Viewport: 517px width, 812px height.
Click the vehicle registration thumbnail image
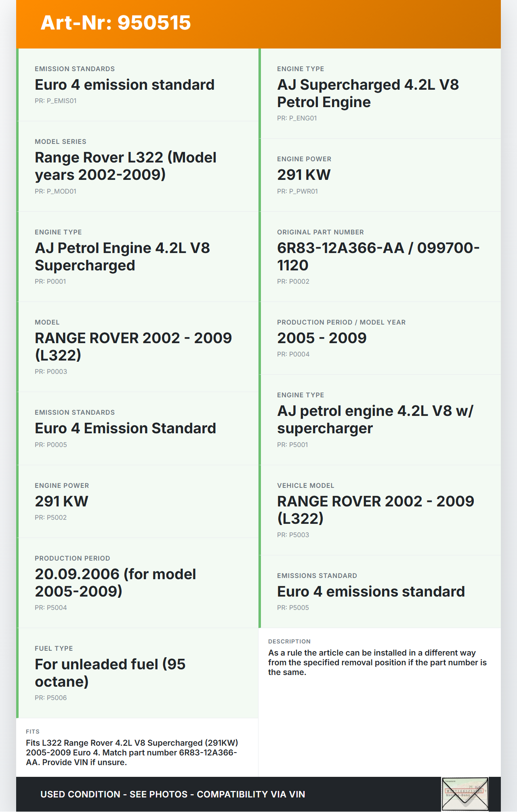(x=465, y=794)
